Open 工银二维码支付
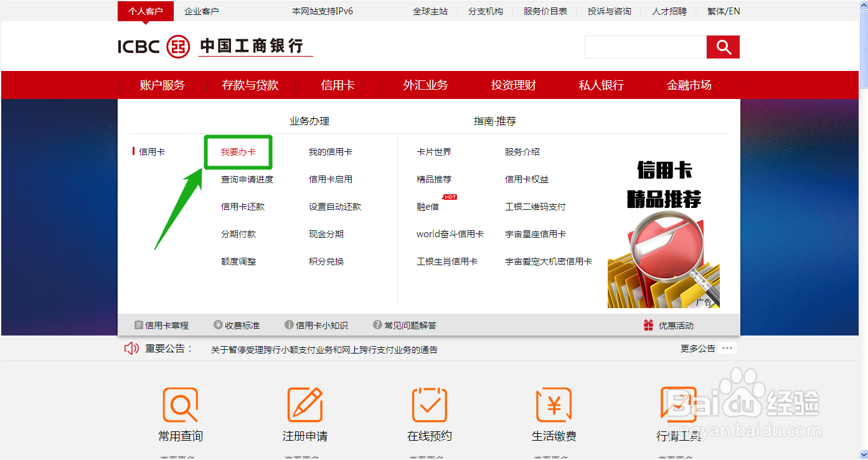Viewport: 868px width, 460px height. [x=535, y=207]
